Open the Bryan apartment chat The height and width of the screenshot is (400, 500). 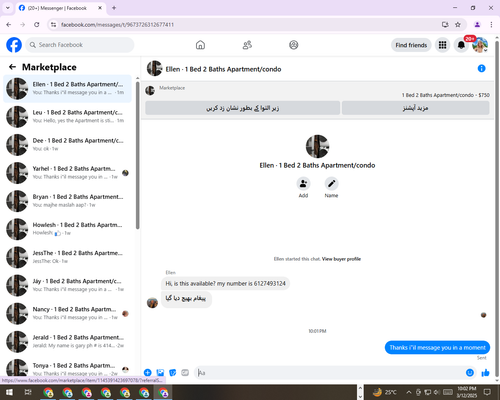67,201
